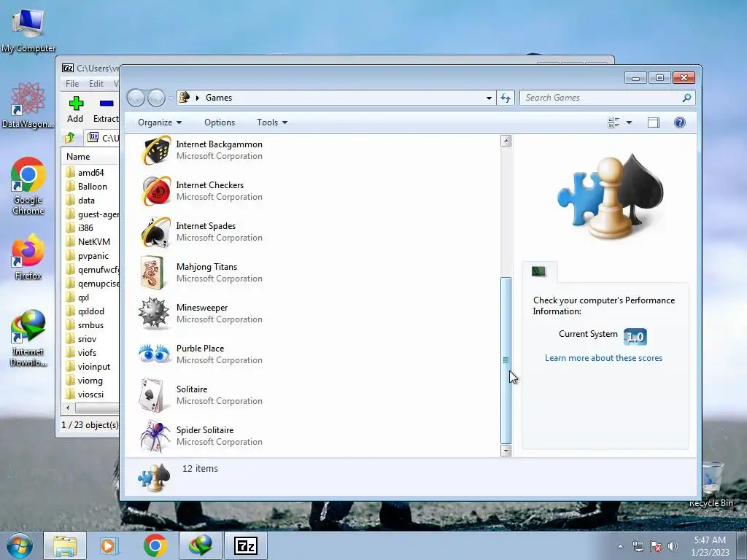747x560 pixels.
Task: Open the Edit menu in 7-Zip
Action: coord(96,83)
